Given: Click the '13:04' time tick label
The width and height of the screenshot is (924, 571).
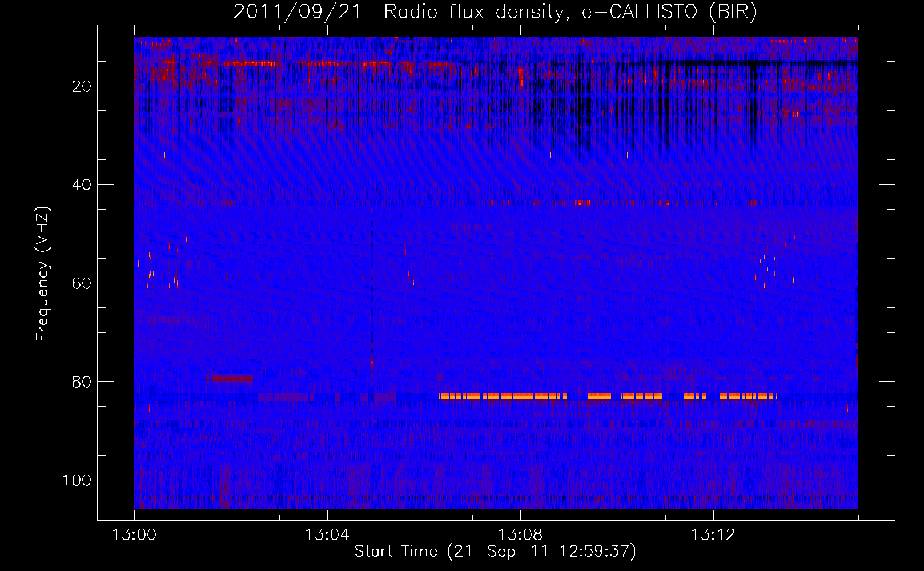Looking at the screenshot, I should (327, 535).
